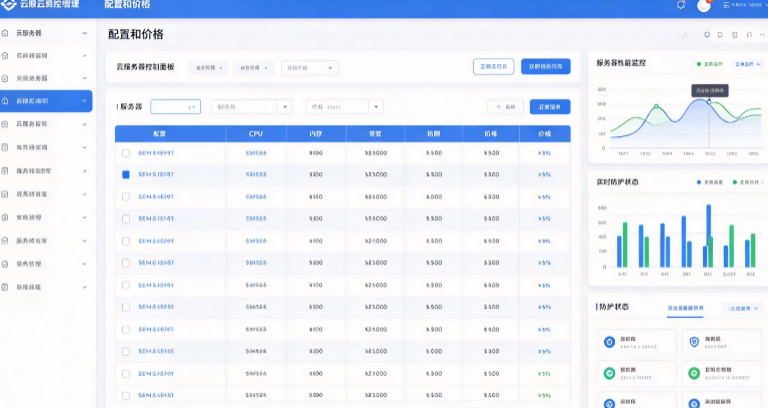Check the fourth table row's checkbox
The image size is (768, 408).
tap(126, 219)
